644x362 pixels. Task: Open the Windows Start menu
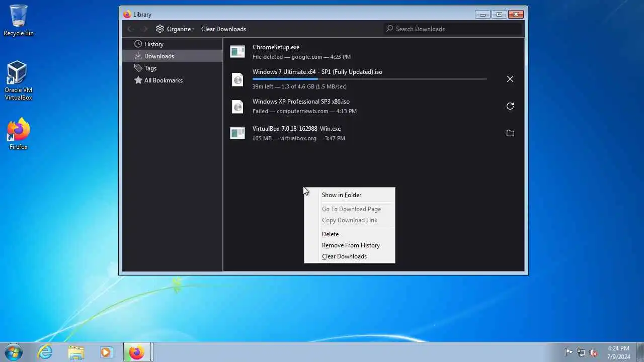(14, 352)
